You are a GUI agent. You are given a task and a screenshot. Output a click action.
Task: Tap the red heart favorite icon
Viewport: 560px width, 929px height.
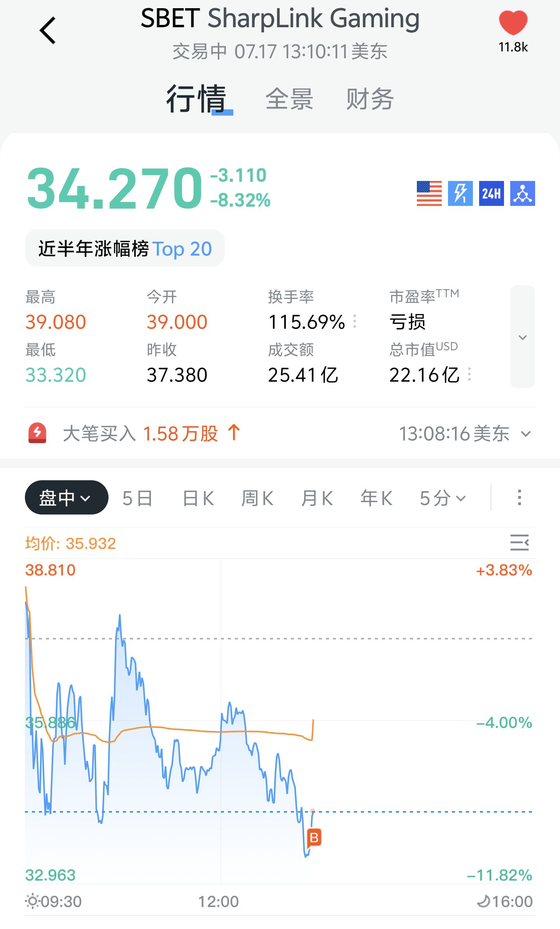(x=513, y=23)
